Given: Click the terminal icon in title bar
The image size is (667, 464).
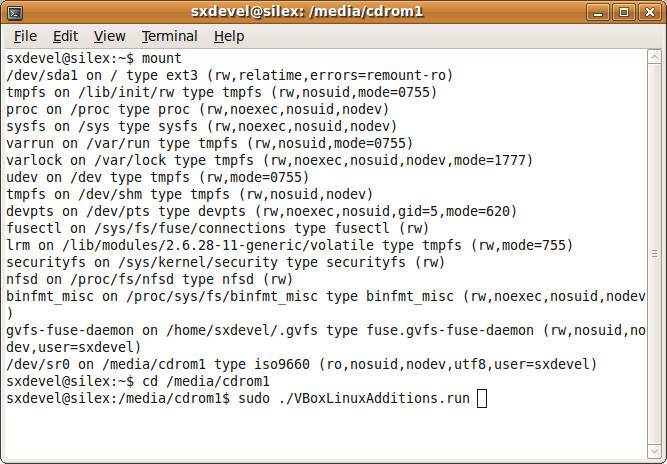Looking at the screenshot, I should pos(14,13).
